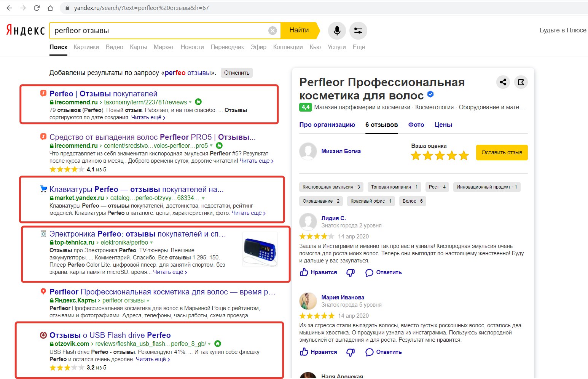Switch to the Эфир tab

tap(258, 47)
